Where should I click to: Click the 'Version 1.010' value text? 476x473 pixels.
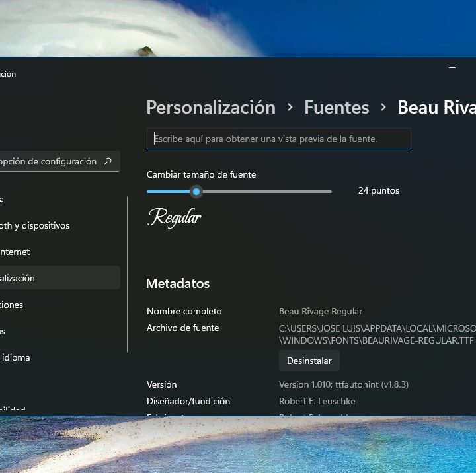(344, 384)
